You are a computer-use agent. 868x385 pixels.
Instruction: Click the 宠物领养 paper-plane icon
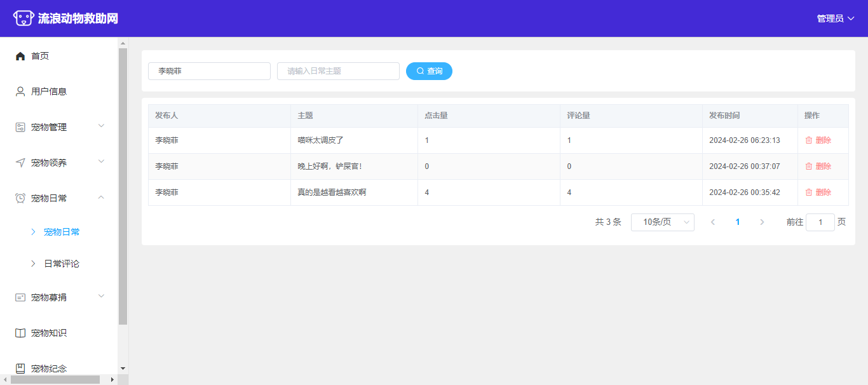point(20,163)
